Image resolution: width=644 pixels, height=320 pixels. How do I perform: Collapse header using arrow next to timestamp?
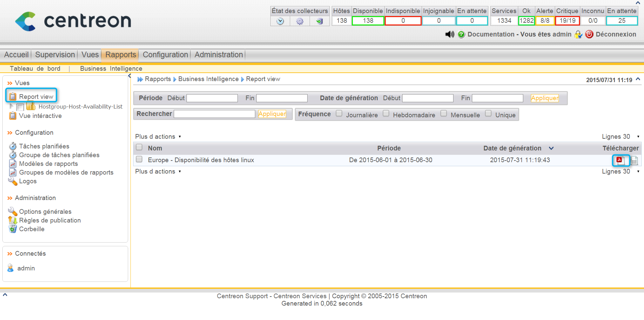pyautogui.click(x=638, y=79)
